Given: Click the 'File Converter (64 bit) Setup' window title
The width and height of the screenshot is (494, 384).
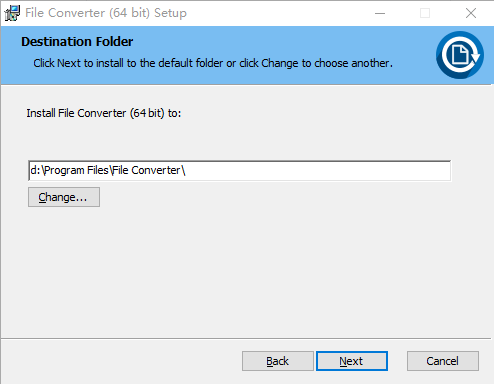Looking at the screenshot, I should (x=106, y=13).
